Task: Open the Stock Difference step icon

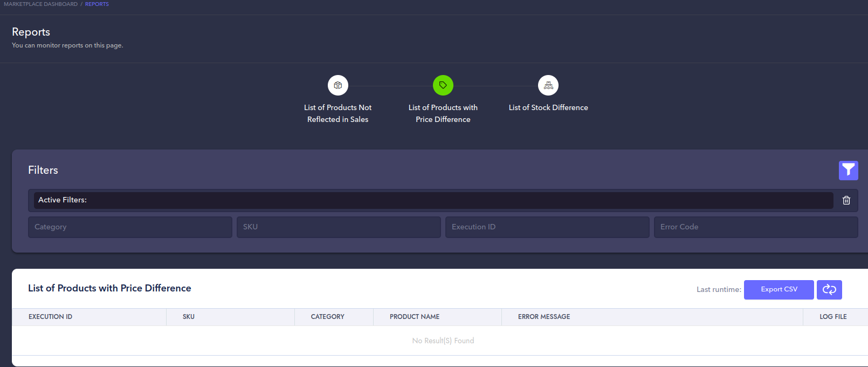Action: [x=548, y=85]
